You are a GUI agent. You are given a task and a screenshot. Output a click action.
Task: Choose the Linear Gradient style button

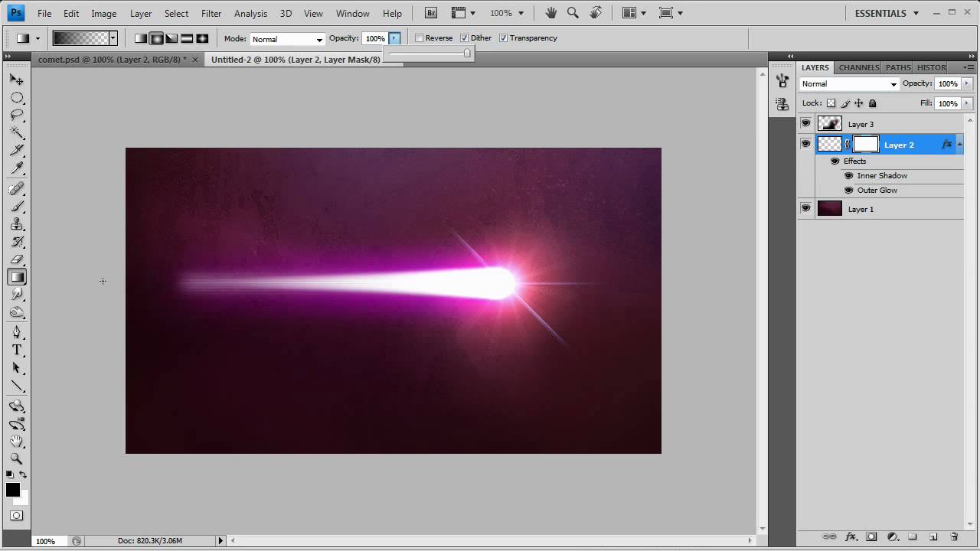[141, 38]
